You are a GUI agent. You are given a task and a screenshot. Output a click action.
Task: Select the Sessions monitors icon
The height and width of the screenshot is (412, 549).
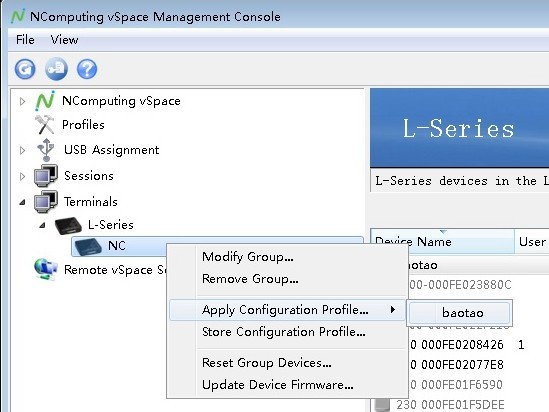pyautogui.click(x=46, y=176)
